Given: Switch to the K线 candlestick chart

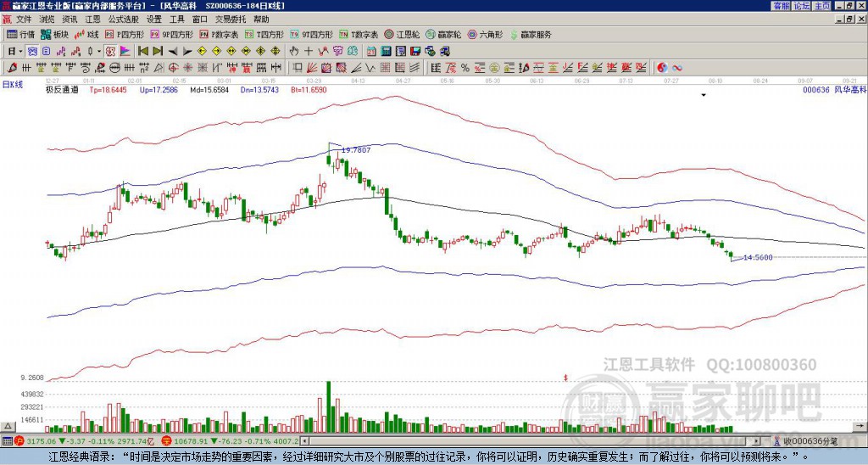Looking at the screenshot, I should [x=86, y=34].
